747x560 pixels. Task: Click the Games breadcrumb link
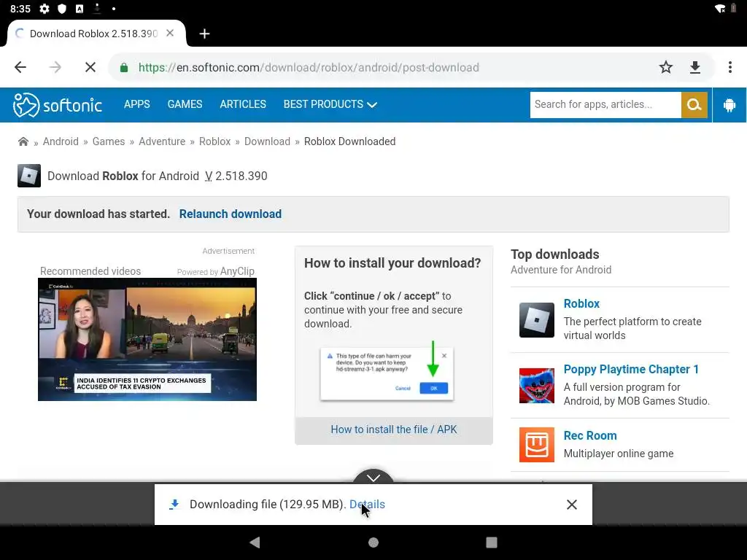click(109, 141)
